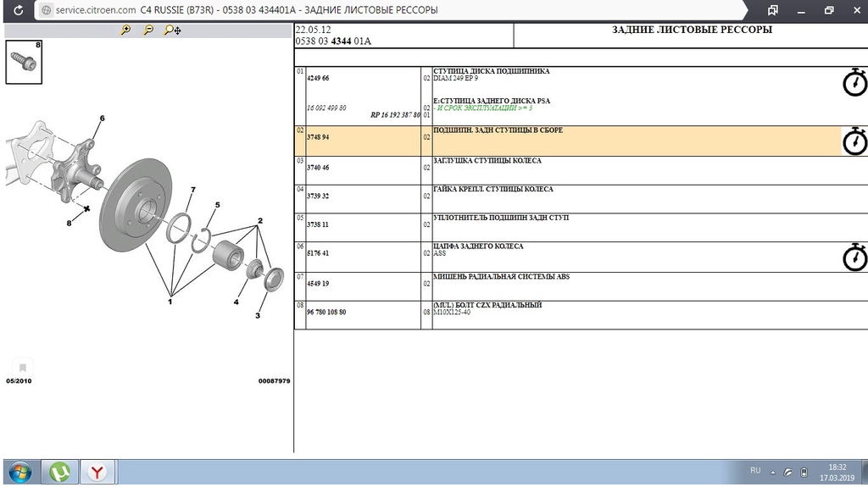Click the stopwatch icon for part 4249 66

[854, 82]
